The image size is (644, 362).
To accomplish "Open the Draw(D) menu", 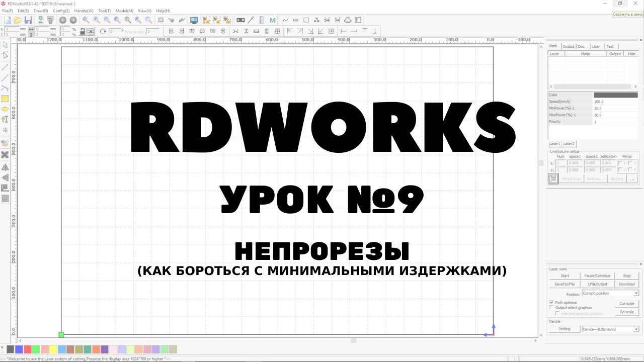I will pyautogui.click(x=41, y=11).
